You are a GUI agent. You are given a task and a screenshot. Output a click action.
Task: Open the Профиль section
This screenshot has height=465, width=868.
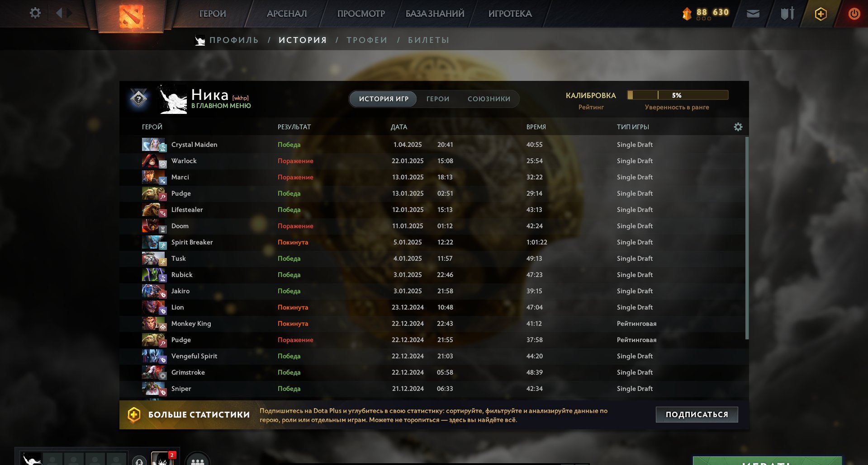234,40
